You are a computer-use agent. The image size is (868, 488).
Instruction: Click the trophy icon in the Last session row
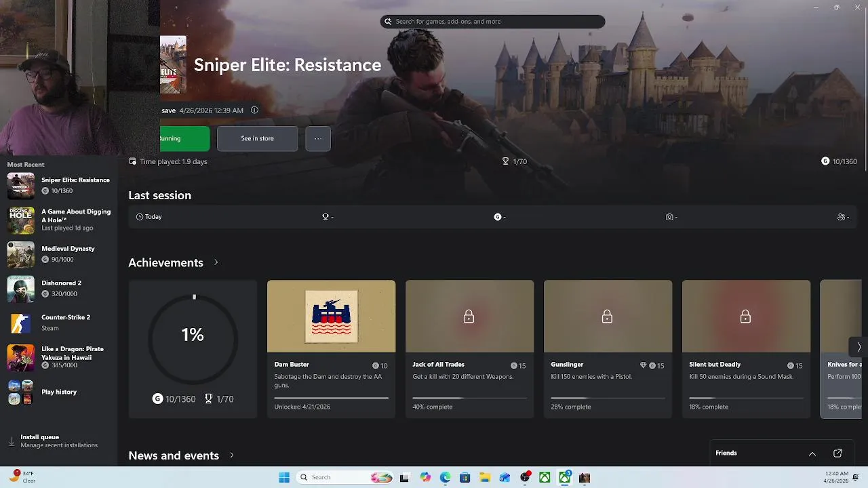(325, 217)
